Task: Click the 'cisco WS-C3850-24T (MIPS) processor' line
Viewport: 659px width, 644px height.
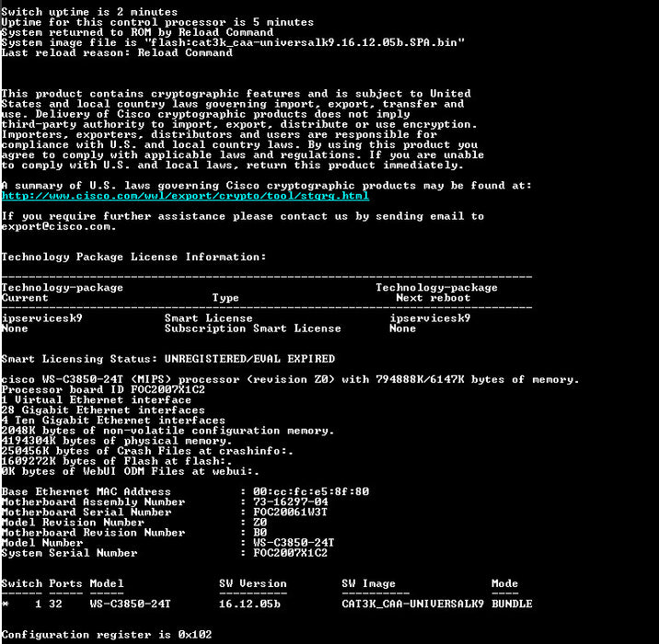Action: tap(290, 379)
